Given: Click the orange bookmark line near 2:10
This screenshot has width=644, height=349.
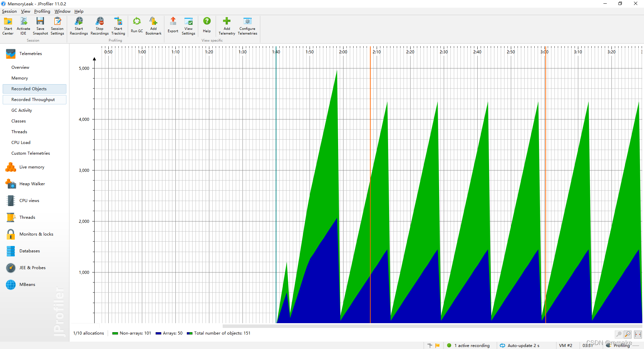Looking at the screenshot, I should pyautogui.click(x=370, y=185).
